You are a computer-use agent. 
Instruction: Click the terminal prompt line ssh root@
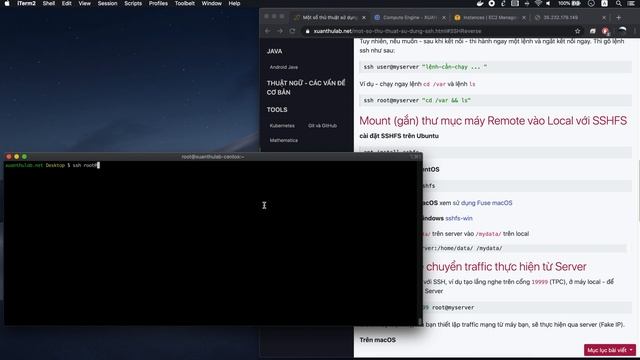click(x=52, y=165)
